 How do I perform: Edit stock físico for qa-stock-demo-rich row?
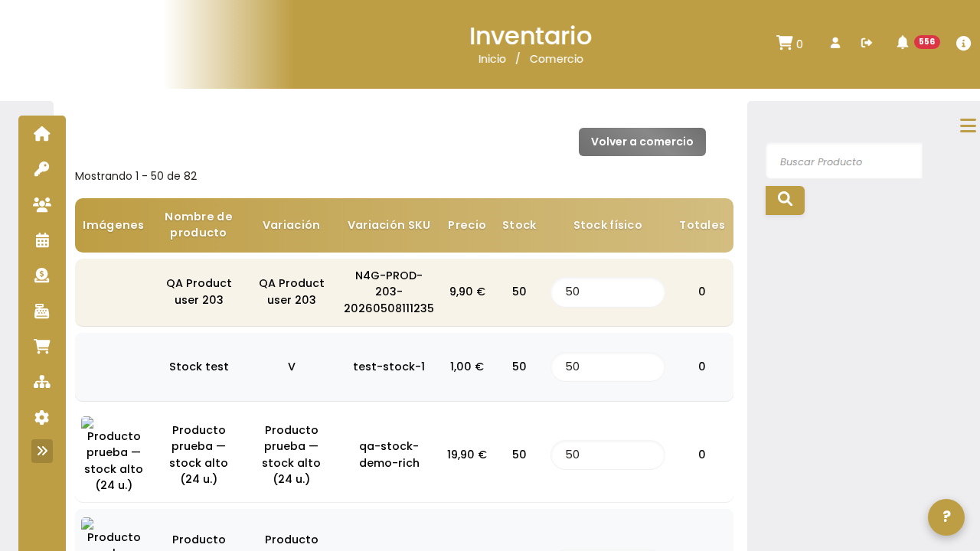pos(608,455)
